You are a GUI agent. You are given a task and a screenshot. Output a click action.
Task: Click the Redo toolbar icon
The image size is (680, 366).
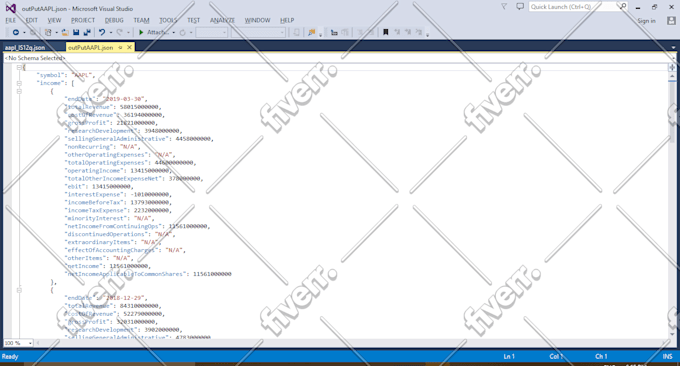click(x=119, y=33)
